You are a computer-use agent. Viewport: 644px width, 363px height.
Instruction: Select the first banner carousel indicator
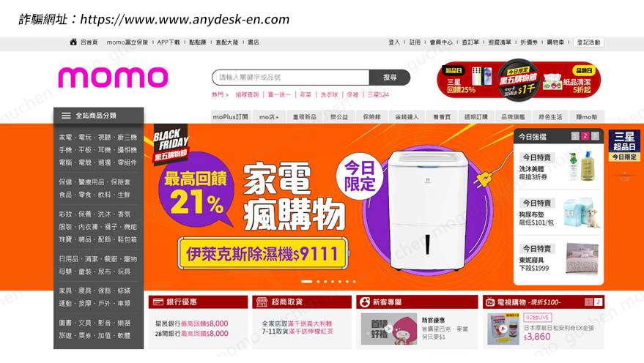(x=306, y=281)
